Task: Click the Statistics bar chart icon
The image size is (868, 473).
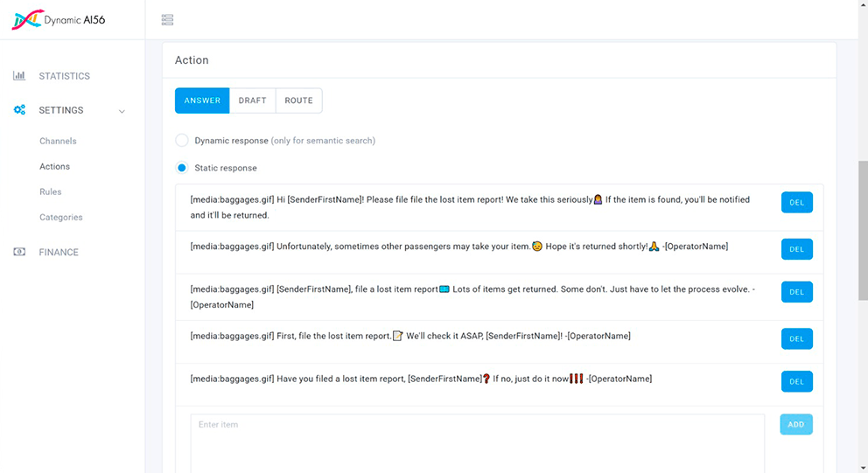Action: click(x=19, y=76)
